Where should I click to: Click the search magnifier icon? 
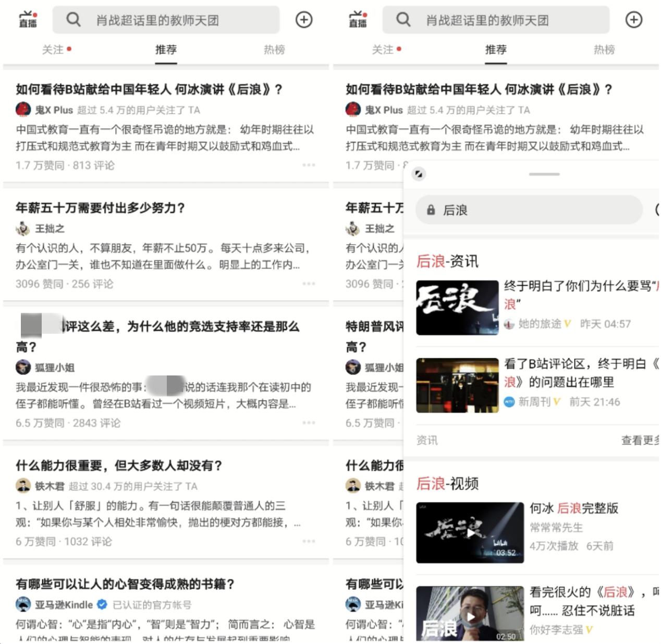[x=73, y=20]
